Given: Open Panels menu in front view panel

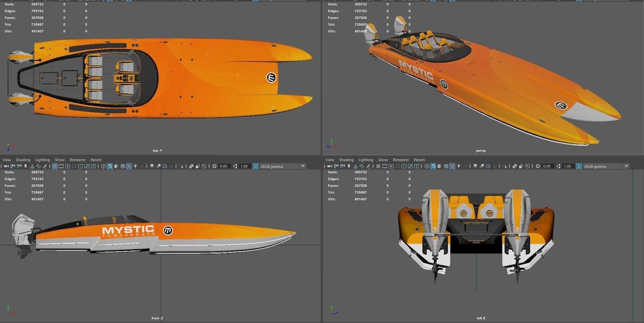Looking at the screenshot, I should pos(96,160).
